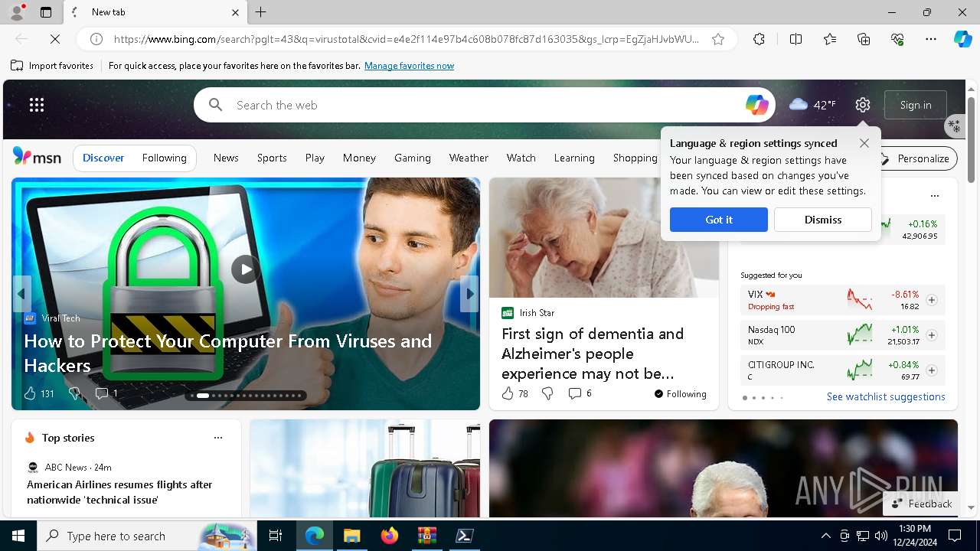View site information icon in address bar

pos(96,39)
